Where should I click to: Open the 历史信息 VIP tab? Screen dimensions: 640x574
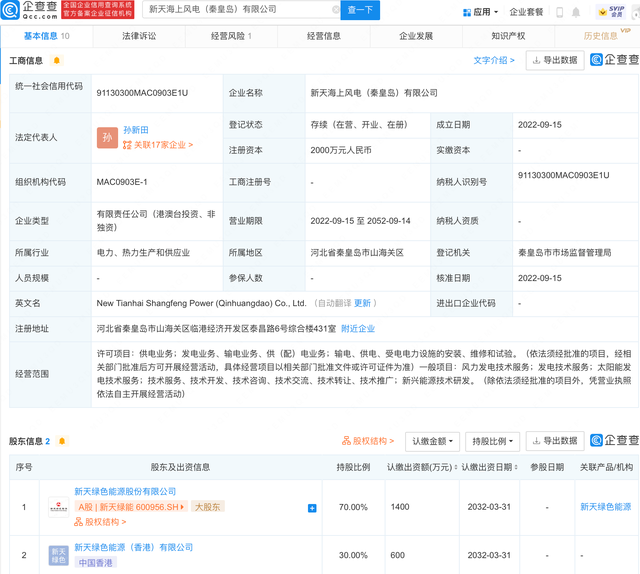click(601, 36)
